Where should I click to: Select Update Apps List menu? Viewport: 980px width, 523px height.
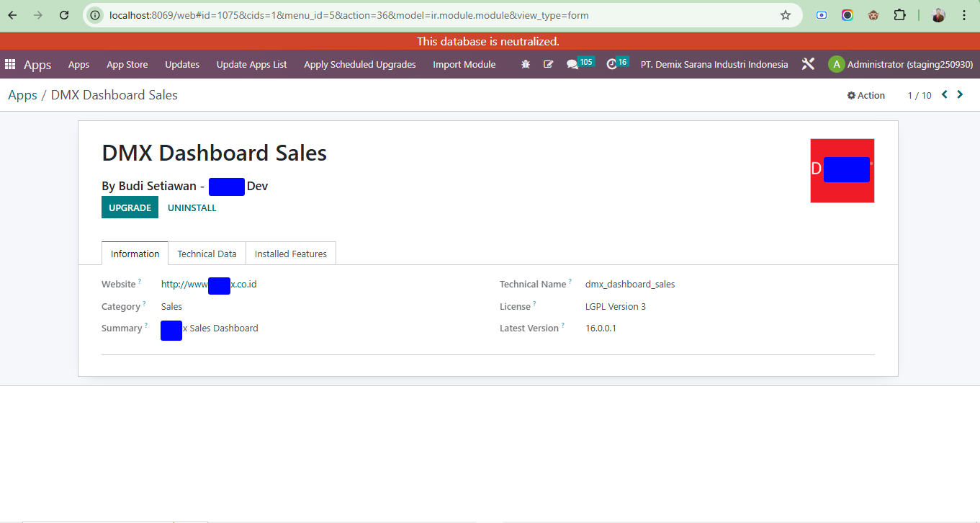click(x=252, y=64)
